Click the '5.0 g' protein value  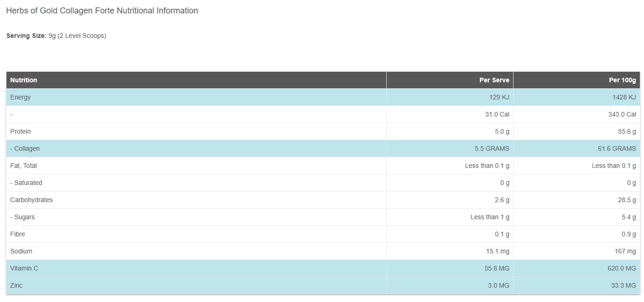[x=502, y=131]
